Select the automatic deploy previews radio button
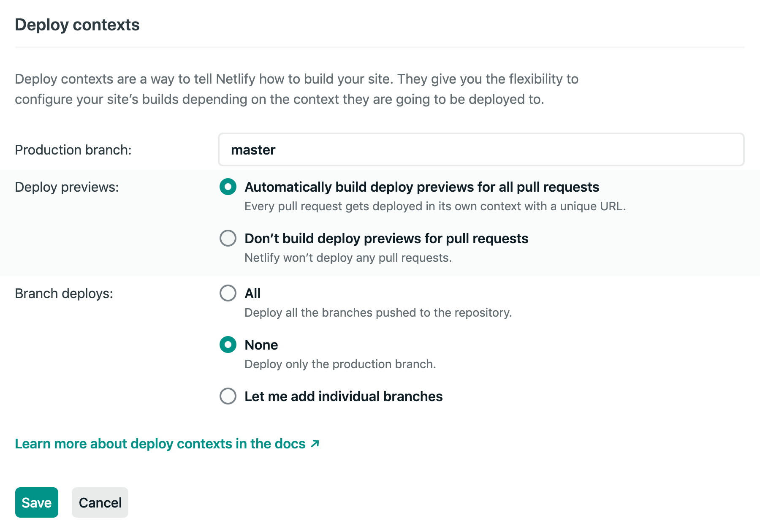 [228, 187]
